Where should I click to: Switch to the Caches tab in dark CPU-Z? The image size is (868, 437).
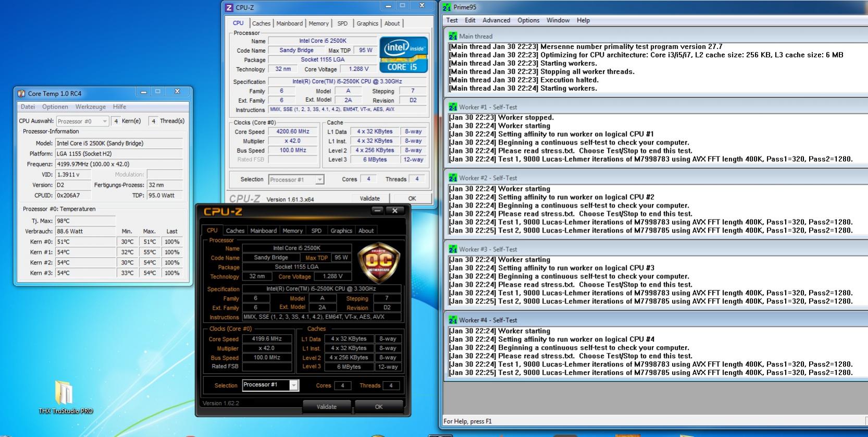click(235, 230)
